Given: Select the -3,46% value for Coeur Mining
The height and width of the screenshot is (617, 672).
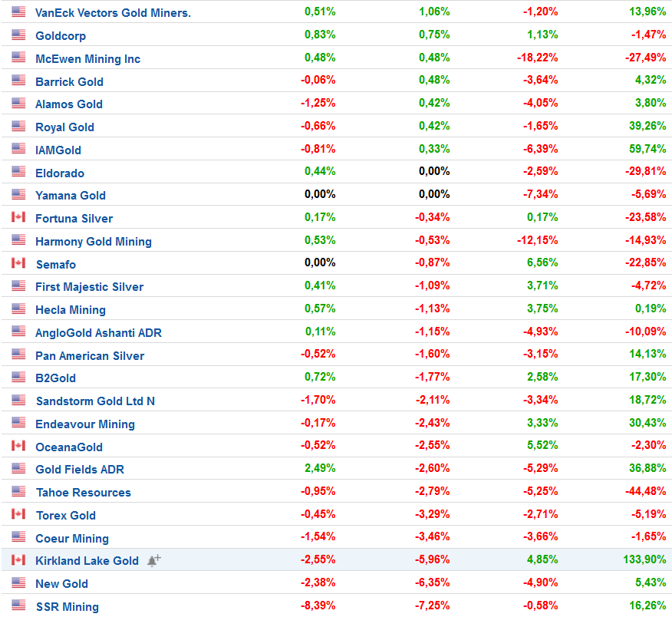Looking at the screenshot, I should click(433, 537).
